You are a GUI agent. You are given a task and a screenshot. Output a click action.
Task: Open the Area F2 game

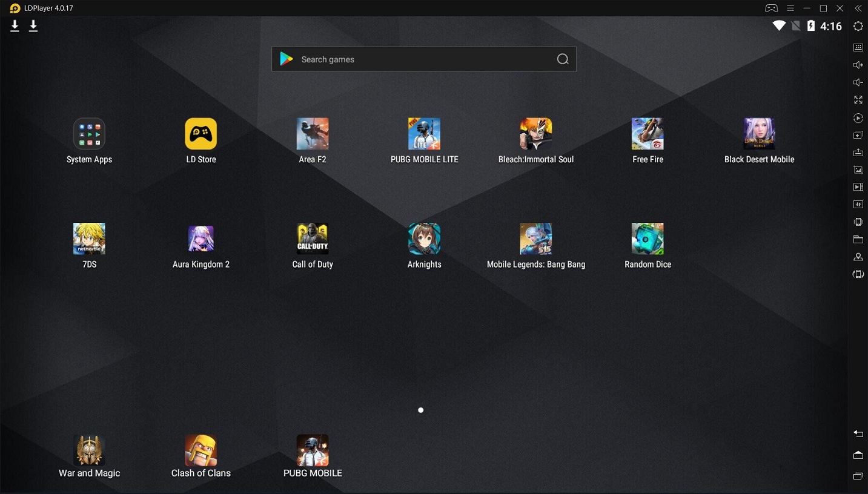(313, 134)
